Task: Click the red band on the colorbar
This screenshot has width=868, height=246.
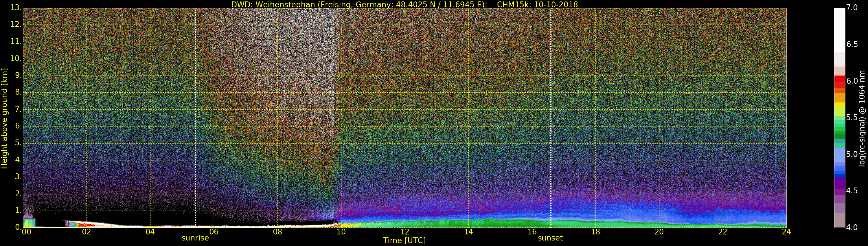Action: pos(839,81)
